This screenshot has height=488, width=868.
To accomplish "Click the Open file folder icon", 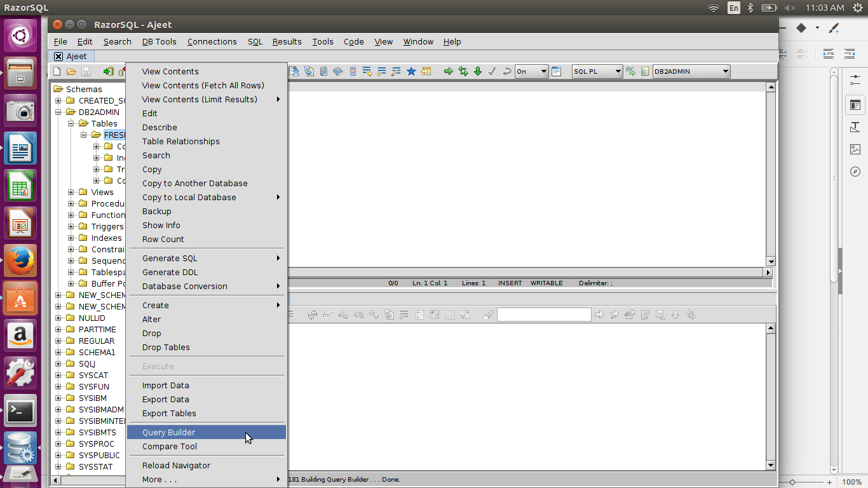I will [71, 72].
